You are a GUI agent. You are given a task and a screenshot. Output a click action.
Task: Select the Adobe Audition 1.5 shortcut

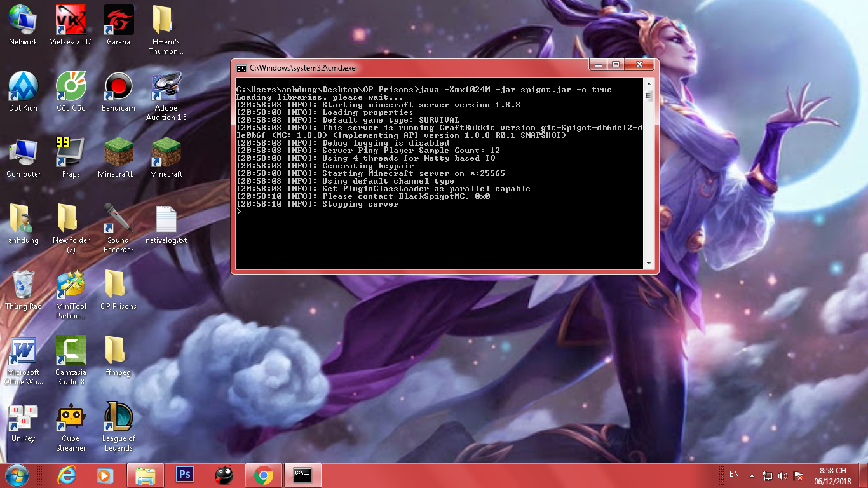pos(166,97)
